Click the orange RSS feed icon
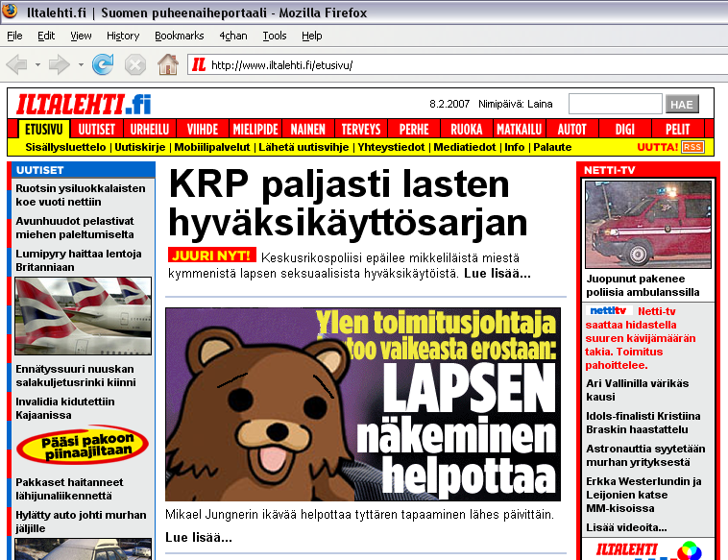Viewport: 728px width, 560px height. pyautogui.click(x=692, y=147)
